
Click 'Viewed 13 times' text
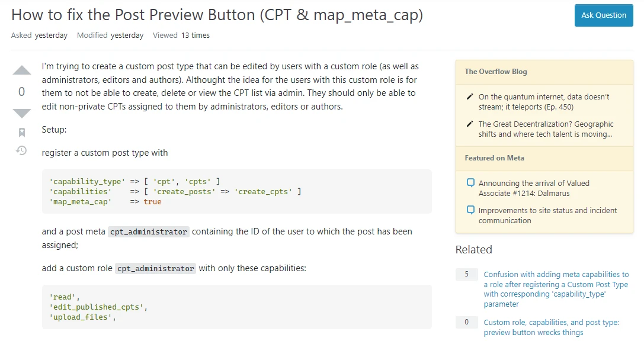(x=181, y=36)
